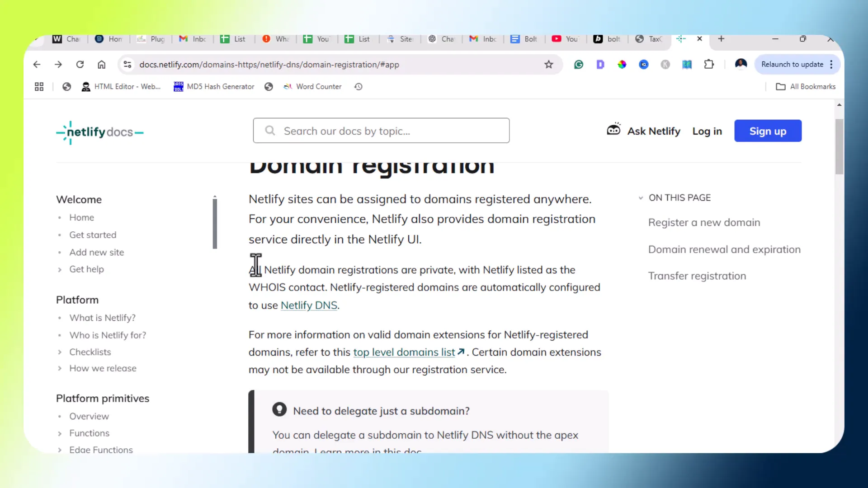Follow the Netlify DNS link
Viewport: 868px width, 488px height.
pos(309,305)
